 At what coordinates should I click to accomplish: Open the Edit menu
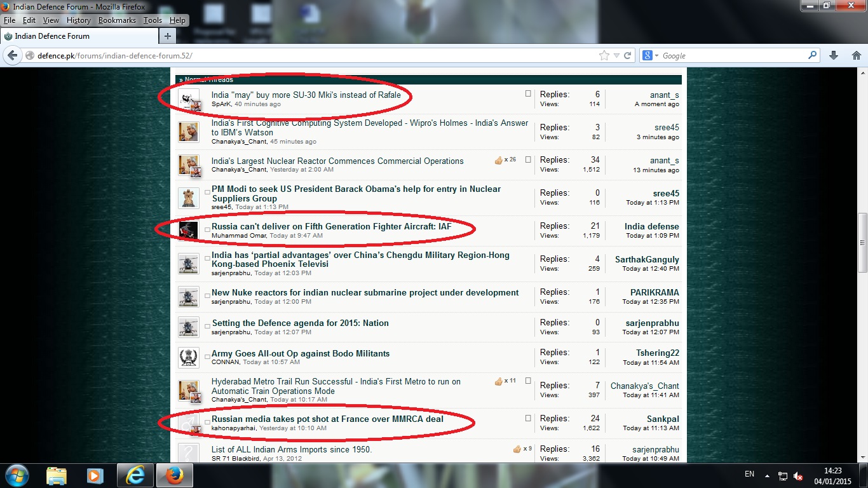[29, 20]
